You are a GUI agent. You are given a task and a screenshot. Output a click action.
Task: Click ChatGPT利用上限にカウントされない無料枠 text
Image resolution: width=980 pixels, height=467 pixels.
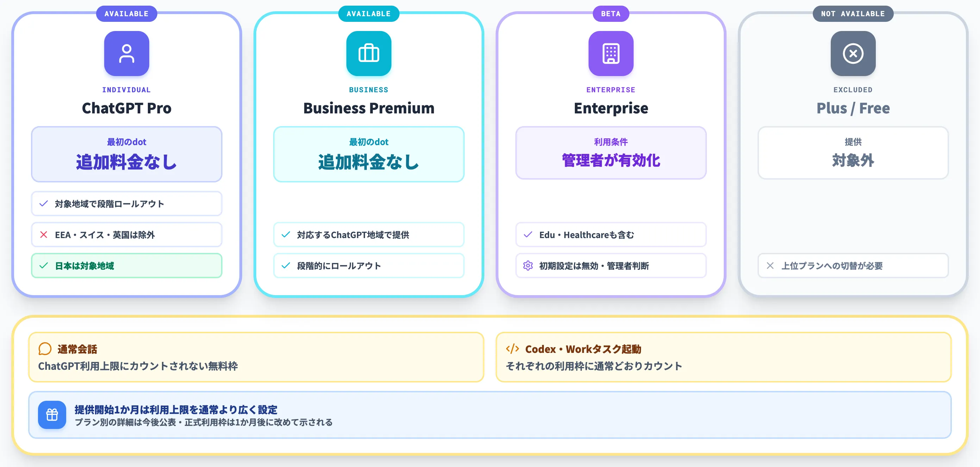pos(138,366)
